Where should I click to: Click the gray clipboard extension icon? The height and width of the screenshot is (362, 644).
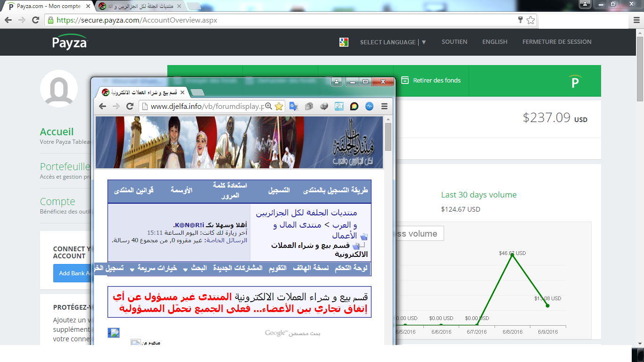tap(309, 107)
